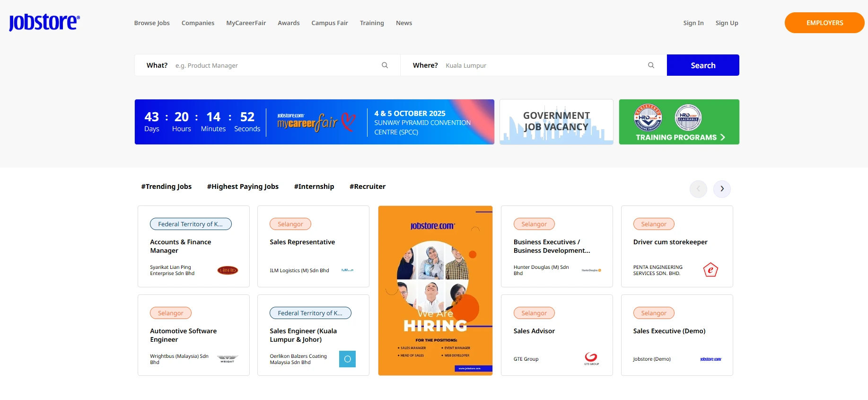Screen dimensions: 868x400
Task: Focus the What job keyword field
Action: pos(277,65)
